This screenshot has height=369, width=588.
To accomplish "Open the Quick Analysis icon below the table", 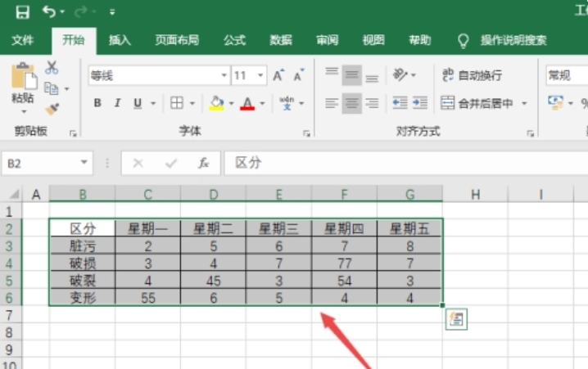I will (x=455, y=319).
